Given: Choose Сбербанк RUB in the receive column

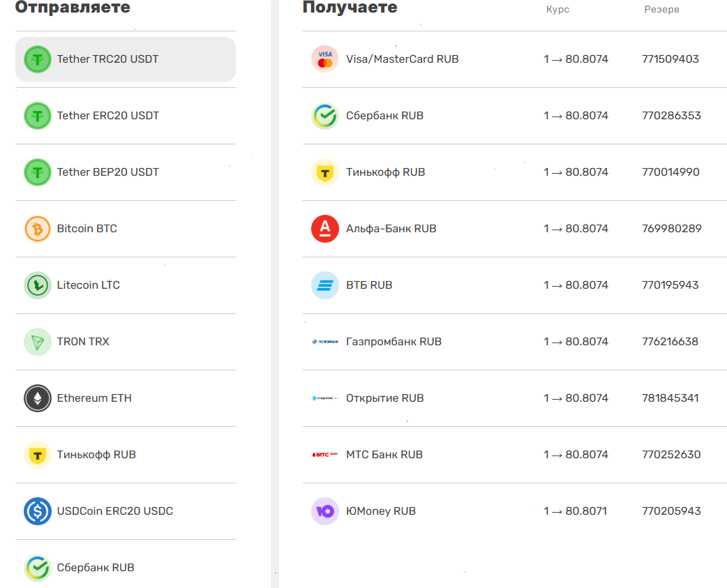Looking at the screenshot, I should tap(384, 116).
